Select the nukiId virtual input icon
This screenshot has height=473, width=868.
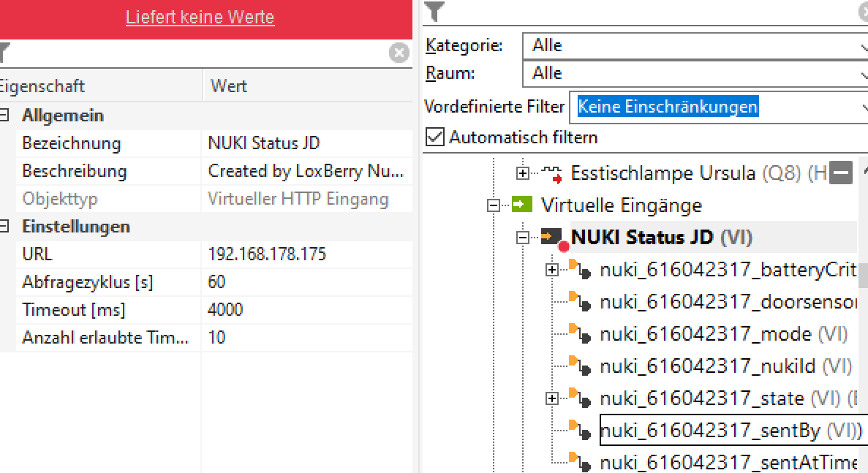(580, 365)
